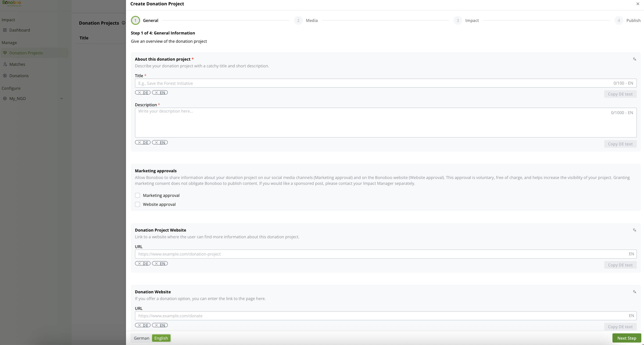
Task: Click the translate icon in Donation Project Website section
Action: click(x=635, y=230)
